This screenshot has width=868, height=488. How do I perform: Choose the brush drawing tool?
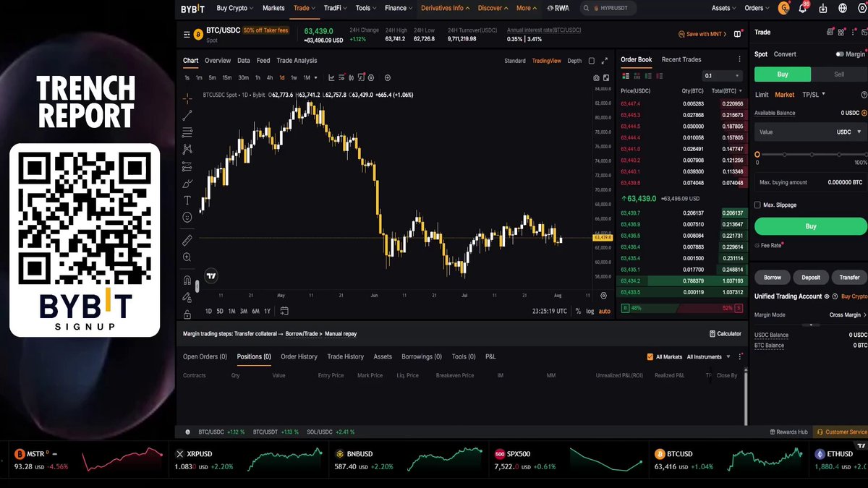coord(187,183)
